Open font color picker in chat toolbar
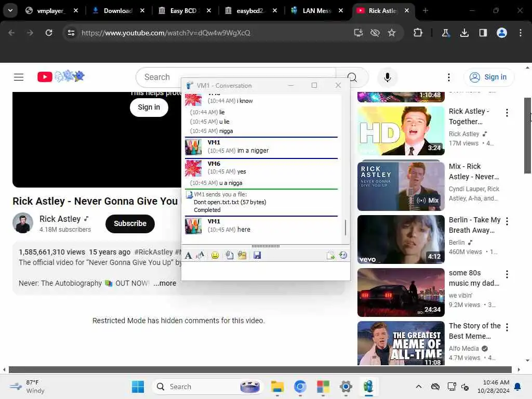 [x=201, y=256]
